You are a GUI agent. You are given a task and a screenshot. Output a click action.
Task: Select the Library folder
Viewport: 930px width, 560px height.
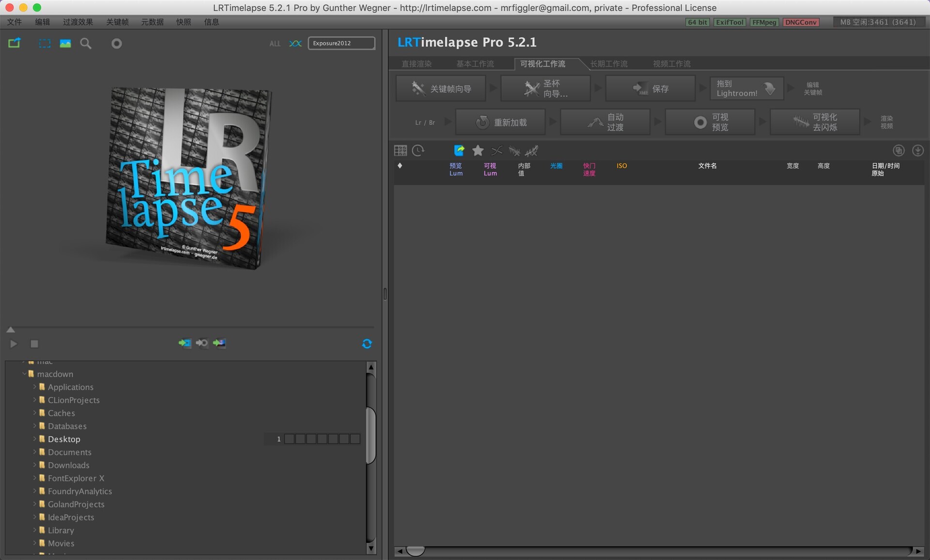click(61, 530)
